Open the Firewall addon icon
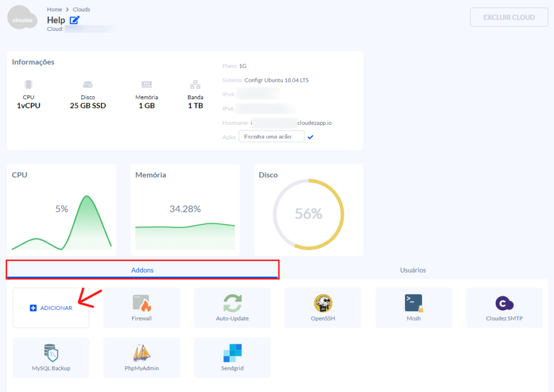This screenshot has width=554, height=392. [x=141, y=303]
